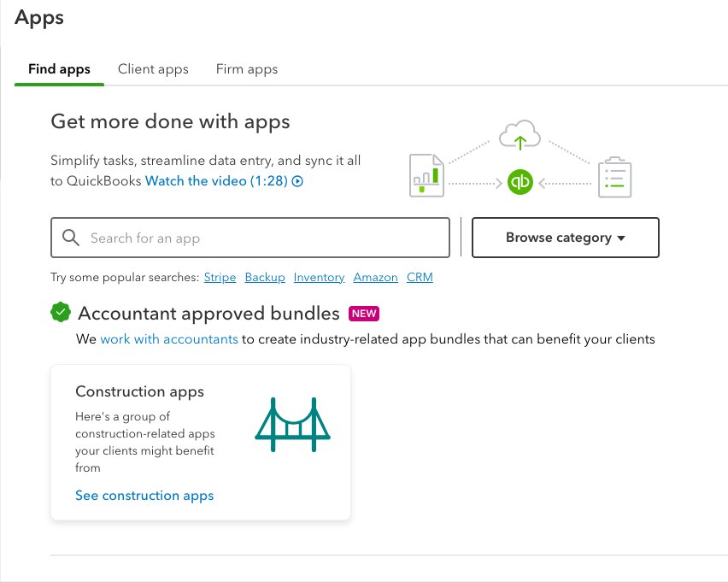Click the Try some popular searches label
This screenshot has height=582, width=728.
click(x=125, y=277)
